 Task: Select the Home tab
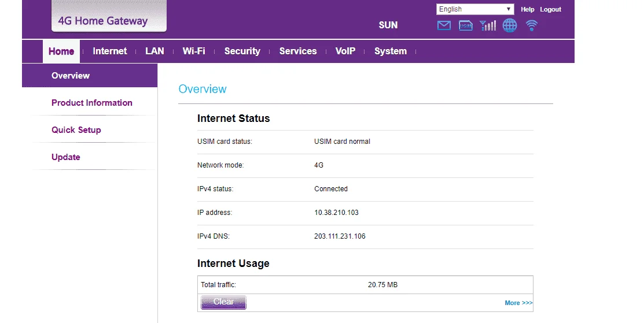61,51
